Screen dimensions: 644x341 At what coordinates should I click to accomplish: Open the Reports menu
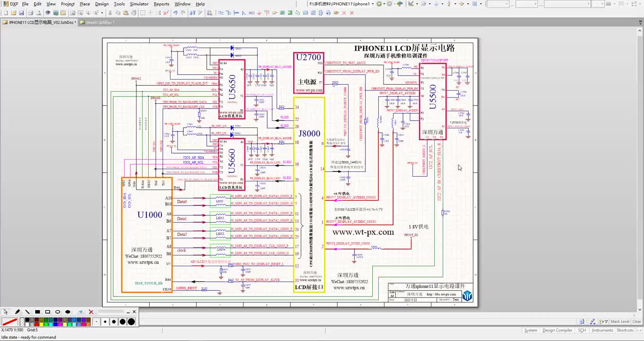click(161, 4)
